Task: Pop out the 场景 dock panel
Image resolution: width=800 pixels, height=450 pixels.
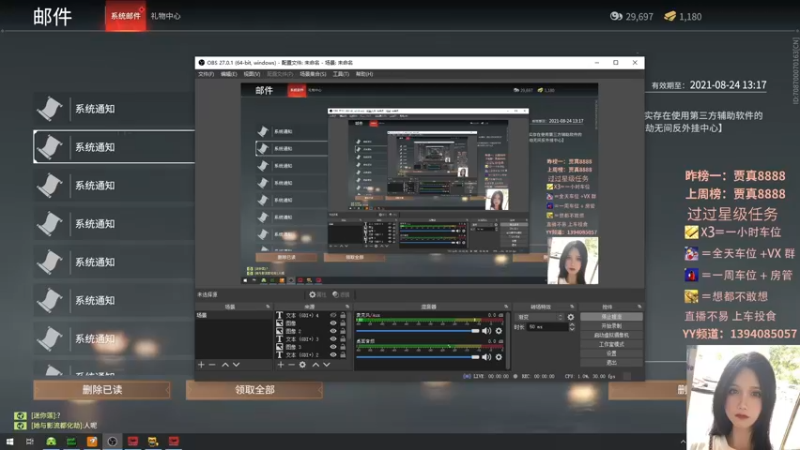Action: 268,307
